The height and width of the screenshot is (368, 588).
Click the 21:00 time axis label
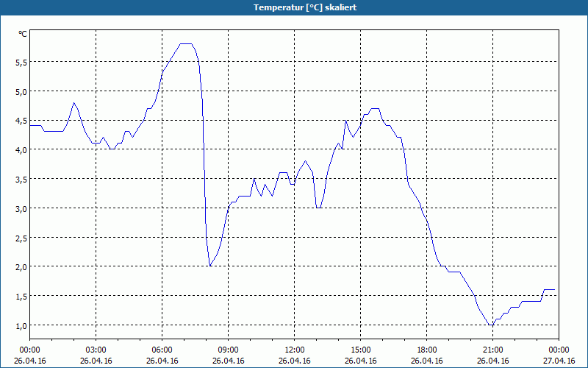tap(492, 350)
